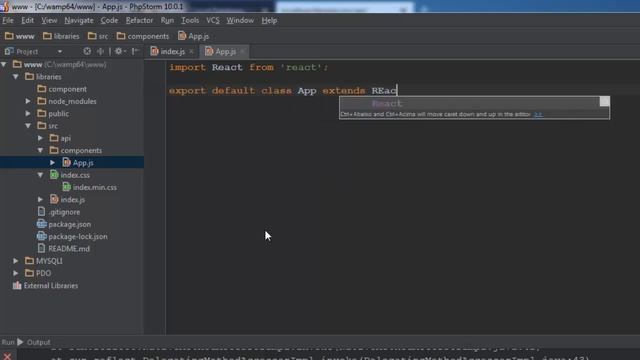This screenshot has height=360, width=640.
Task: Select the package-lock.json file
Action: (x=72, y=236)
